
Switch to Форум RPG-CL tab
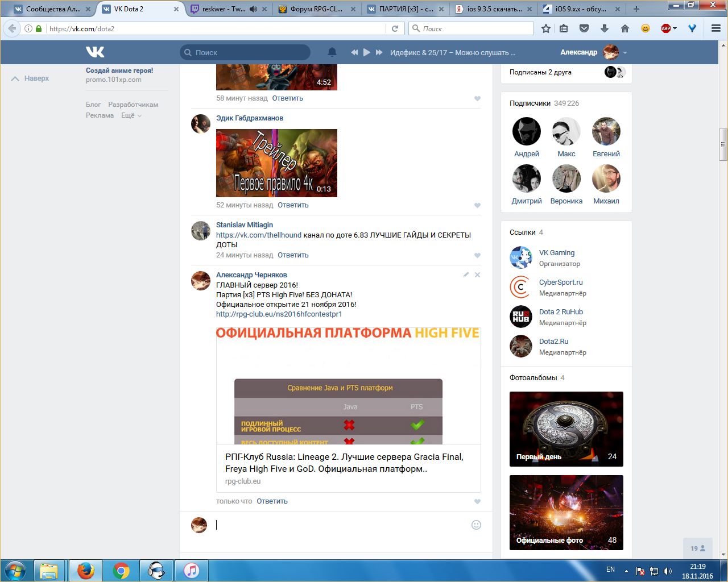(x=316, y=9)
